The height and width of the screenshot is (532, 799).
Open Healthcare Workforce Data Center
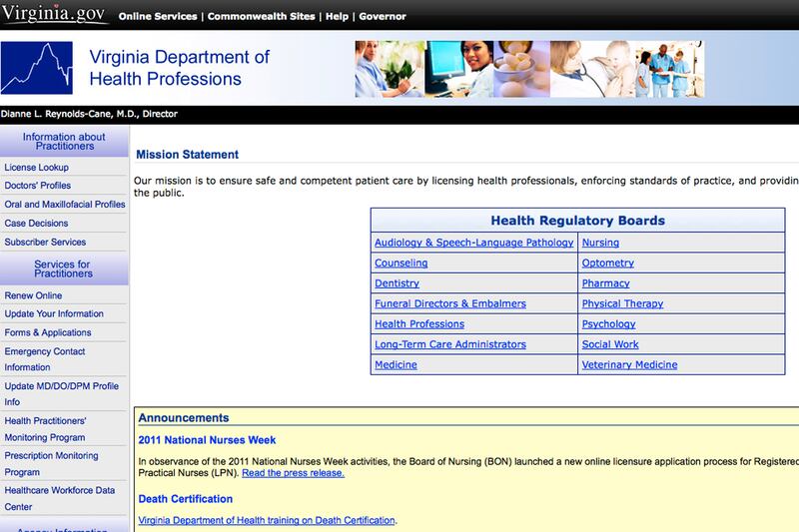[x=60, y=498]
